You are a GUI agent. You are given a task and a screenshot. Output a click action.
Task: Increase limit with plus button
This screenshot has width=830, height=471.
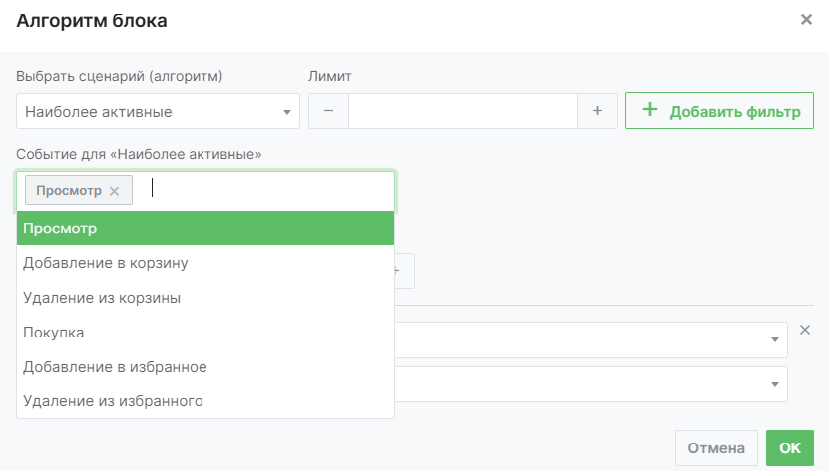click(x=597, y=111)
